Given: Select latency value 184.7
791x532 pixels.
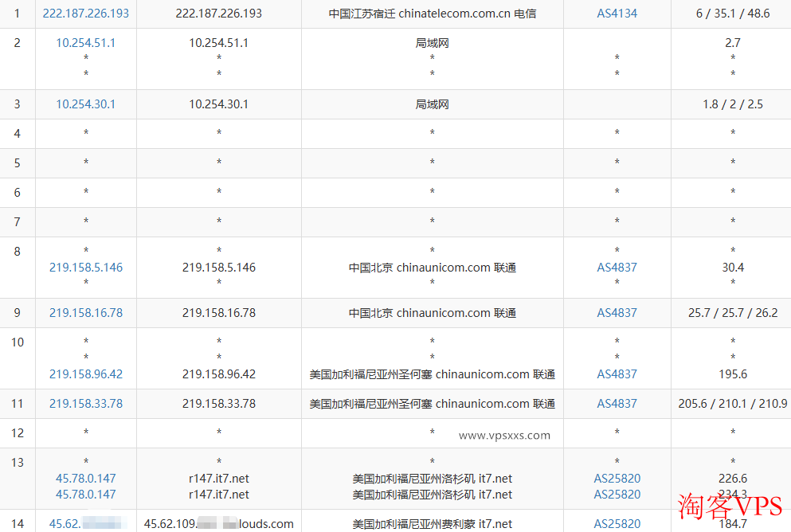Looking at the screenshot, I should [x=733, y=524].
